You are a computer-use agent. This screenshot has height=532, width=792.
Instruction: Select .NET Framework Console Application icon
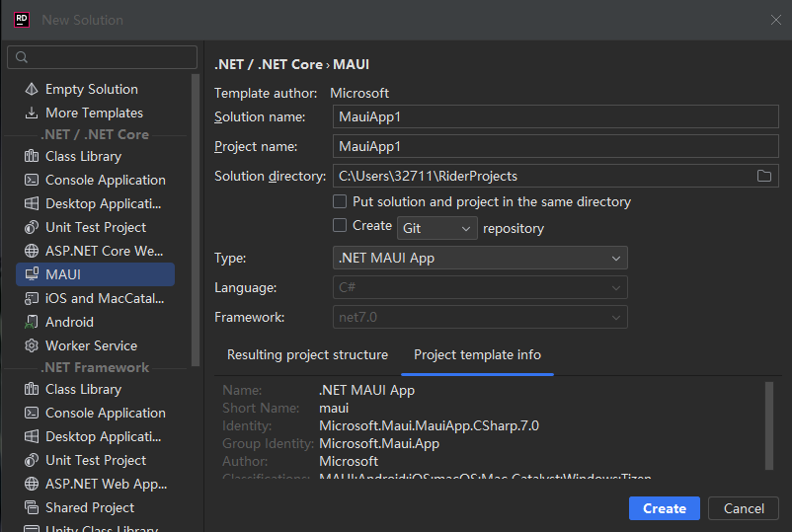tap(32, 413)
